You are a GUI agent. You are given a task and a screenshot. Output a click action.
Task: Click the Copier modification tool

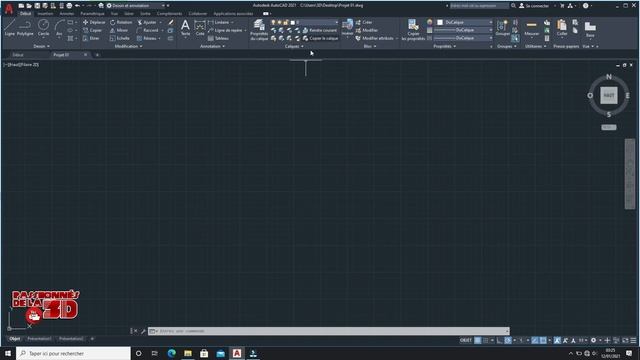tap(93, 30)
